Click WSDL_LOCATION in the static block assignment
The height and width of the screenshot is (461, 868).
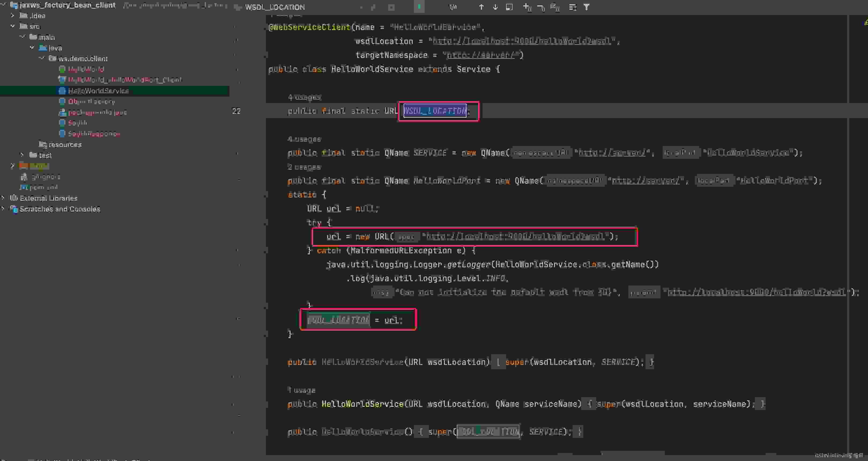tap(338, 320)
